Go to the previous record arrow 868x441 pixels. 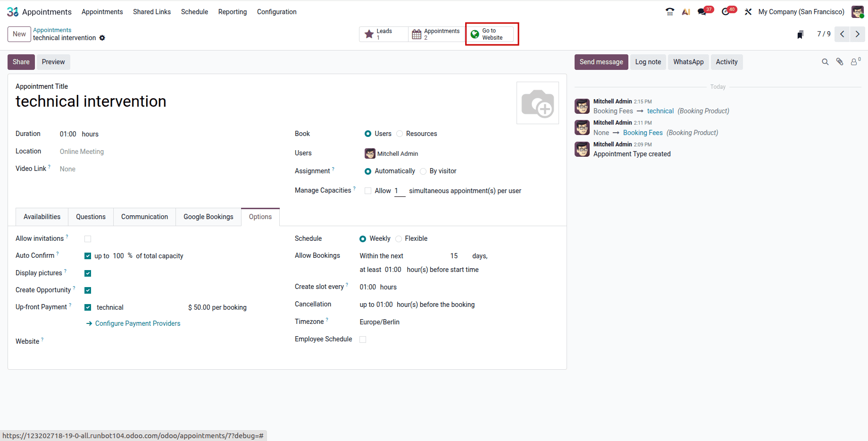[842, 34]
